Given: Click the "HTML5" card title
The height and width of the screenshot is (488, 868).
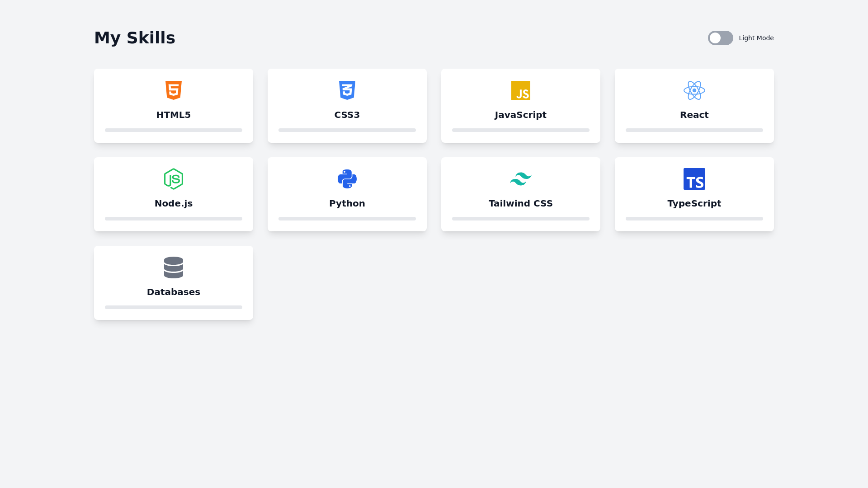Looking at the screenshot, I should [x=174, y=115].
